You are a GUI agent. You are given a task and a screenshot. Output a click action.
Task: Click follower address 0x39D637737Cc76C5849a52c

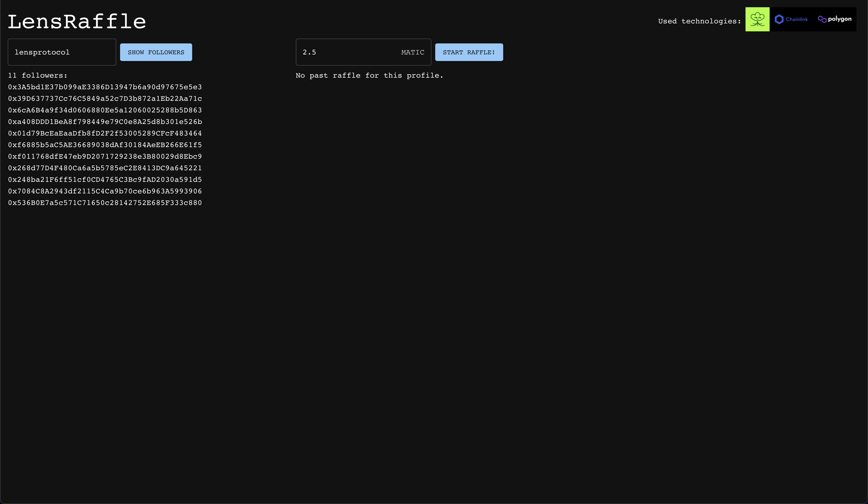pyautogui.click(x=105, y=98)
